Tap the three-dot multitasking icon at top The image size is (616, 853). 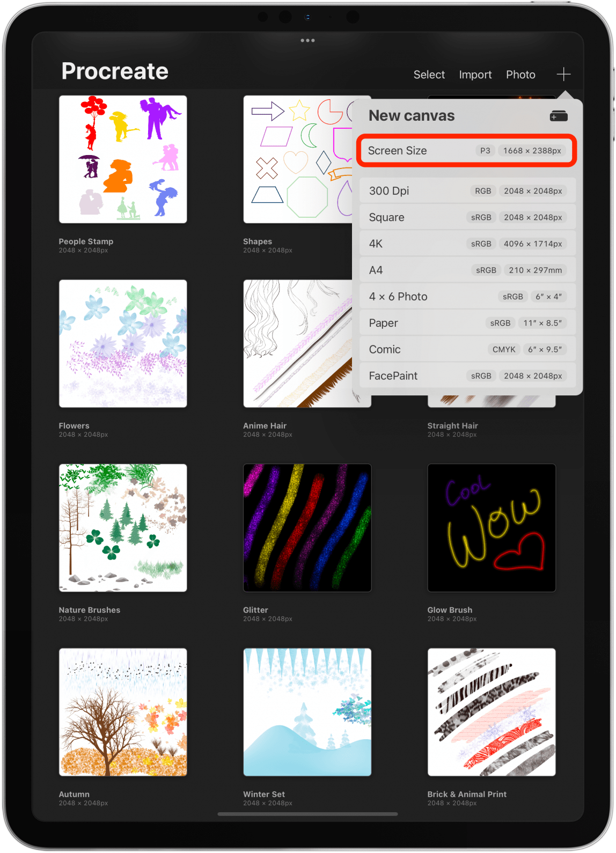coord(307,40)
